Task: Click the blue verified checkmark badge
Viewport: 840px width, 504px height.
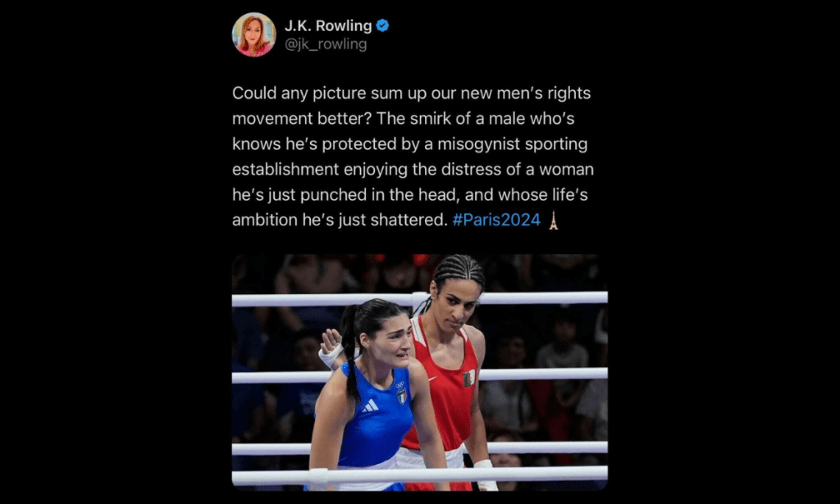Action: click(382, 25)
